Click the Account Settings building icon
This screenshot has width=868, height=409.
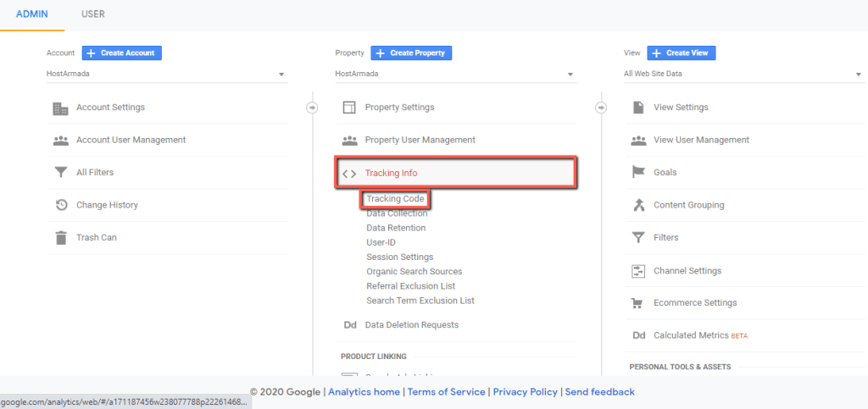(x=60, y=108)
